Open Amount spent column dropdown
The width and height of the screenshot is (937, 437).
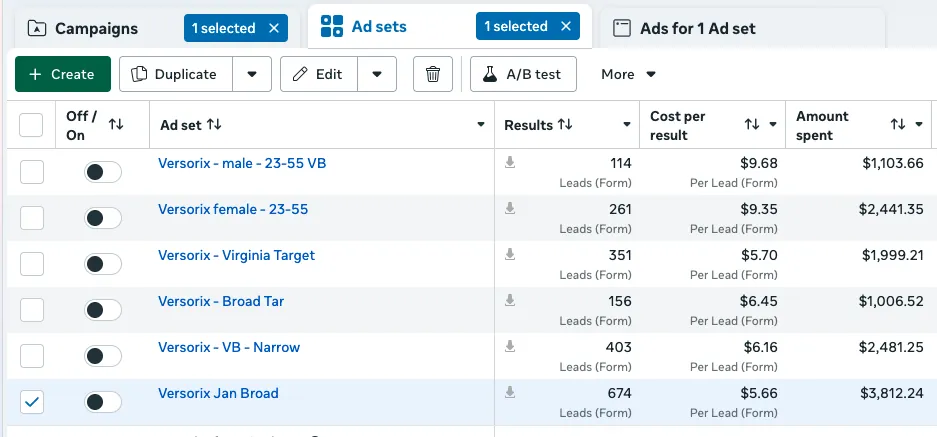919,124
